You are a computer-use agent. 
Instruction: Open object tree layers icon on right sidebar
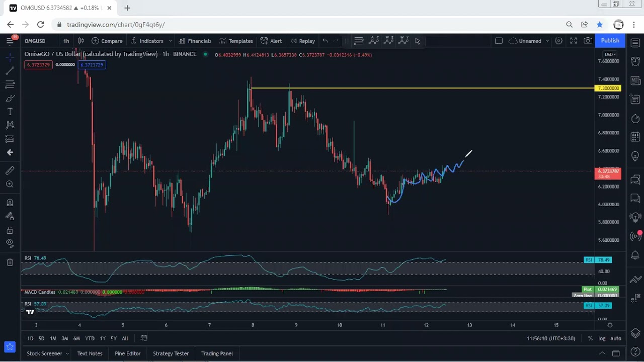(x=635, y=333)
